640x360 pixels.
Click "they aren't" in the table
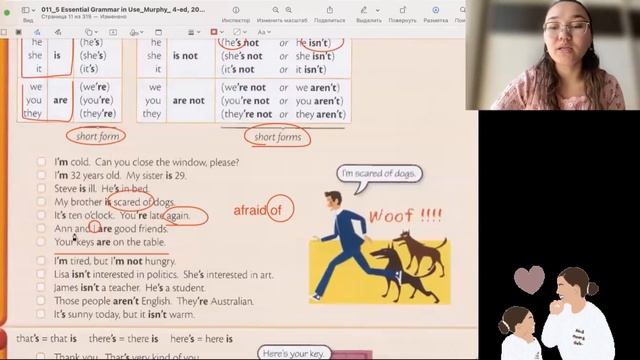(319, 114)
